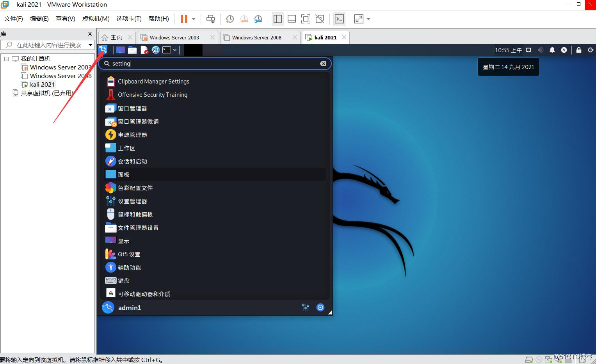The width and height of the screenshot is (596, 364).
Task: Click the send Ctrl+Alt+Del icon
Action: pos(210,19)
